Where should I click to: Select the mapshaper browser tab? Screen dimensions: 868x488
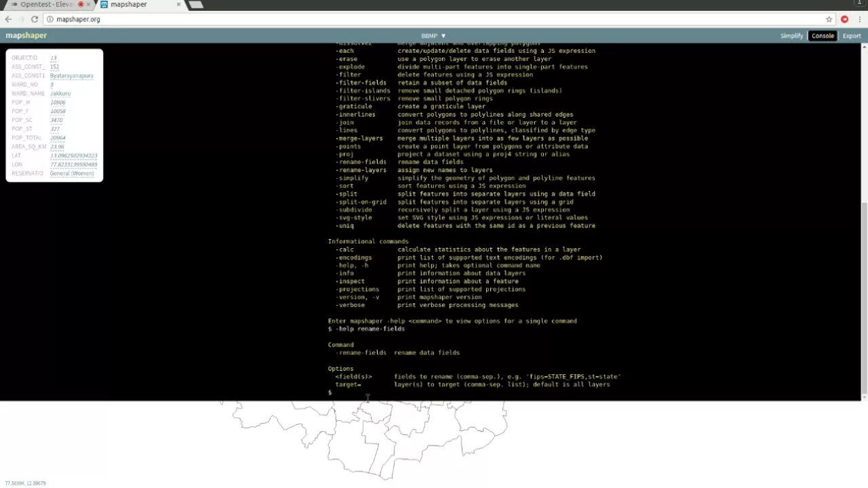[139, 5]
